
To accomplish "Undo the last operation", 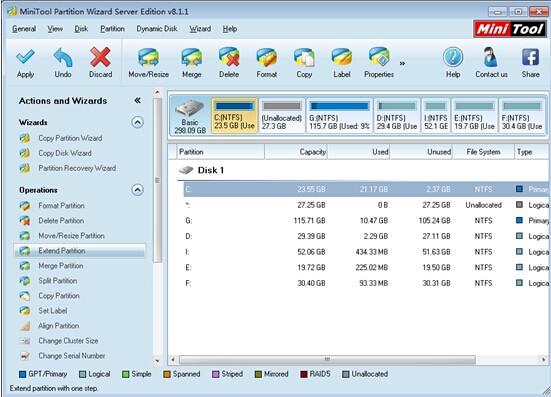I will (x=63, y=63).
